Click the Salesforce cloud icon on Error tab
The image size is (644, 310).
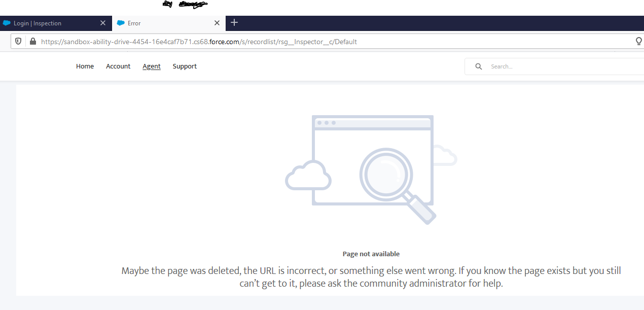tap(121, 23)
